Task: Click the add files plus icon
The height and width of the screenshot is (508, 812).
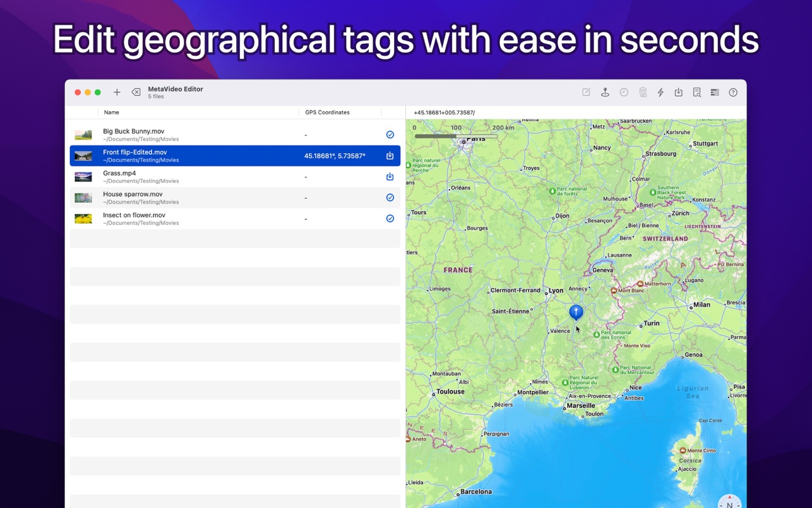Action: pyautogui.click(x=117, y=92)
